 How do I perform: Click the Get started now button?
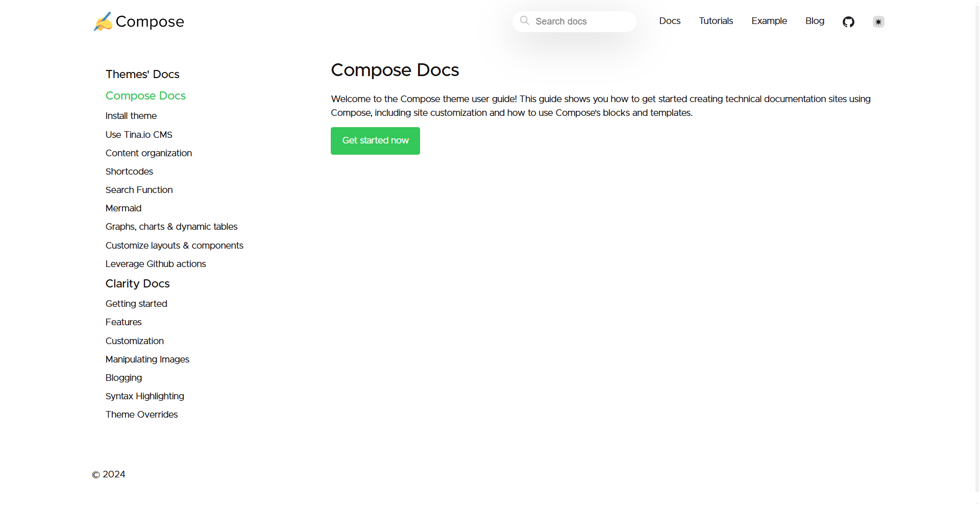pos(375,141)
